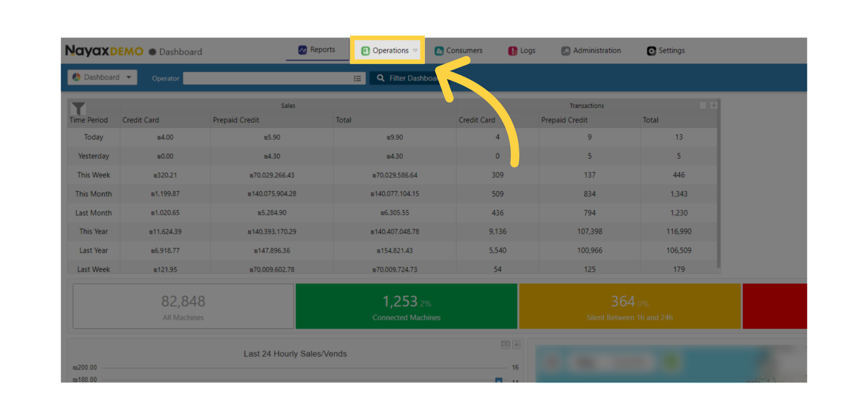Click the Reports chart icon
This screenshot has width=868, height=420.
click(x=302, y=50)
